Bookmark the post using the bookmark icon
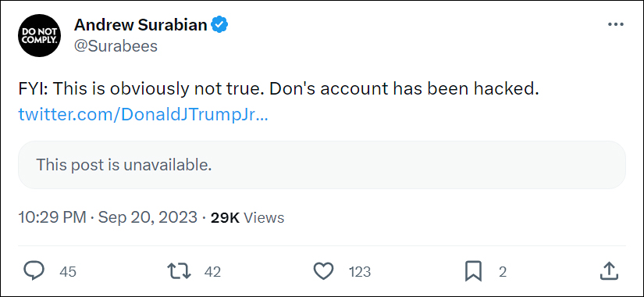644x297 pixels. pyautogui.click(x=473, y=271)
